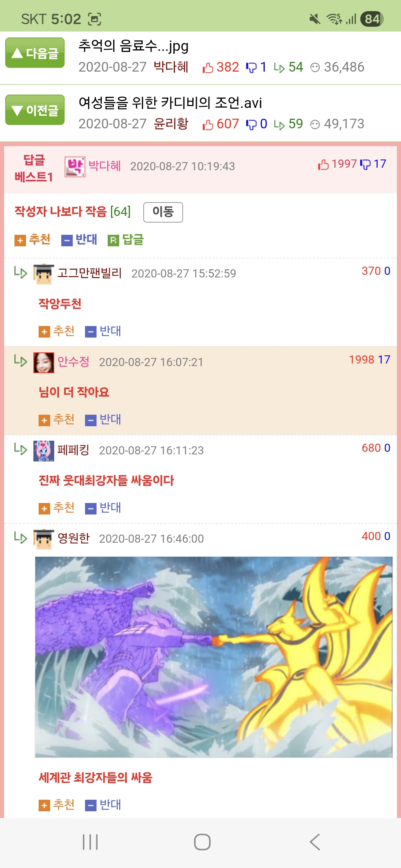
Task: Open 안수정's profile avatar
Action: pyautogui.click(x=44, y=362)
